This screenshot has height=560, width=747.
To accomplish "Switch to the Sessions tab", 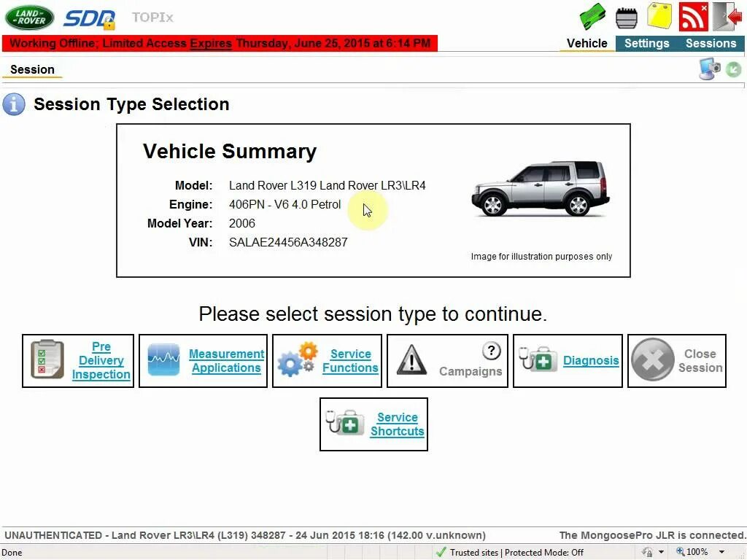I will [x=711, y=43].
